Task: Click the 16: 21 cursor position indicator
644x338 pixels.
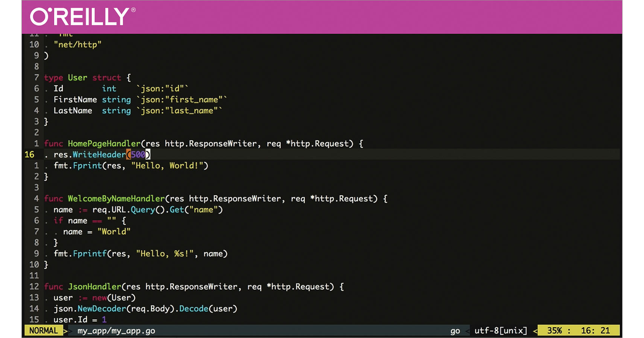Action: click(596, 331)
